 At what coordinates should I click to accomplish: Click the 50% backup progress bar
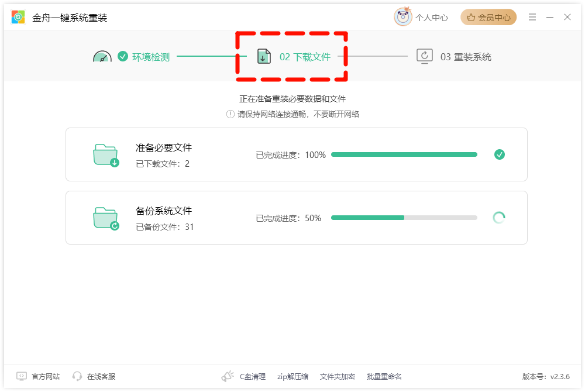[x=404, y=218]
